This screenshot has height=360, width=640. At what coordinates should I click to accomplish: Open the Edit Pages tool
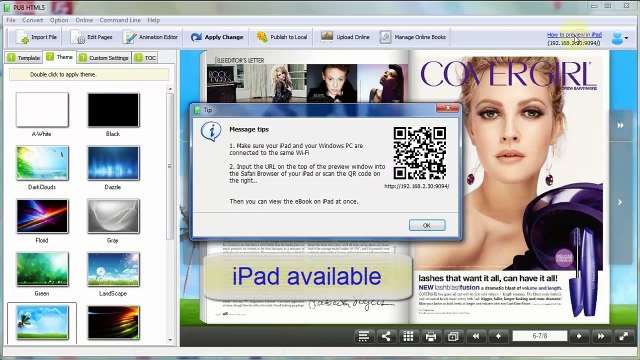tap(91, 37)
